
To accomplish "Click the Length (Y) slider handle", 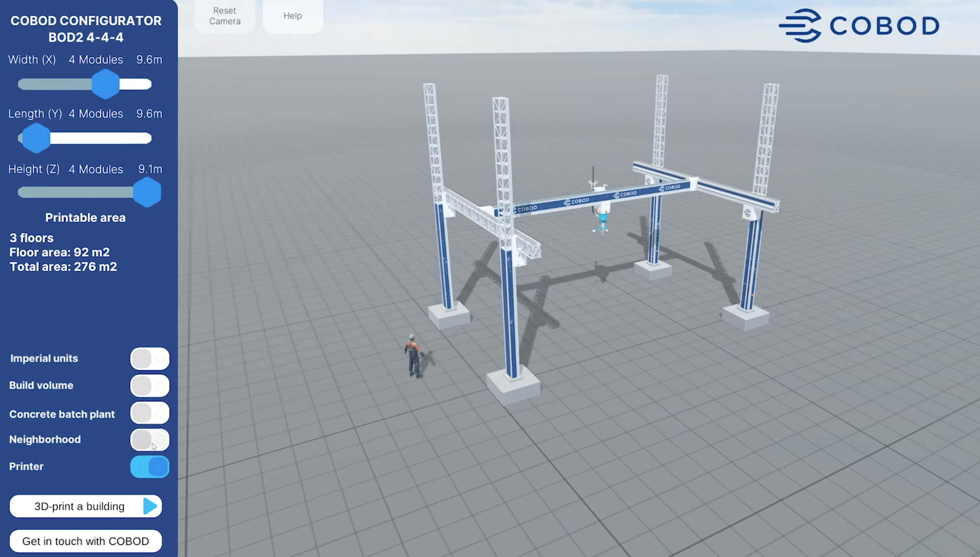I will [x=36, y=138].
